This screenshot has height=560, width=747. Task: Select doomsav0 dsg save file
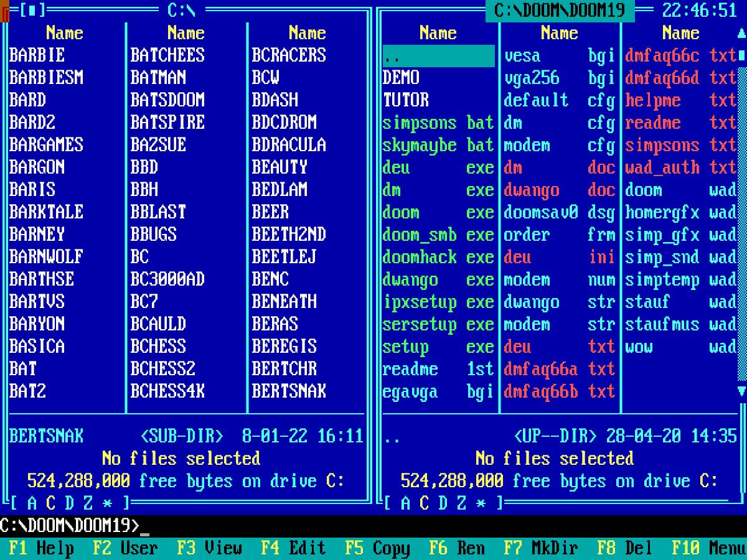click(x=560, y=212)
